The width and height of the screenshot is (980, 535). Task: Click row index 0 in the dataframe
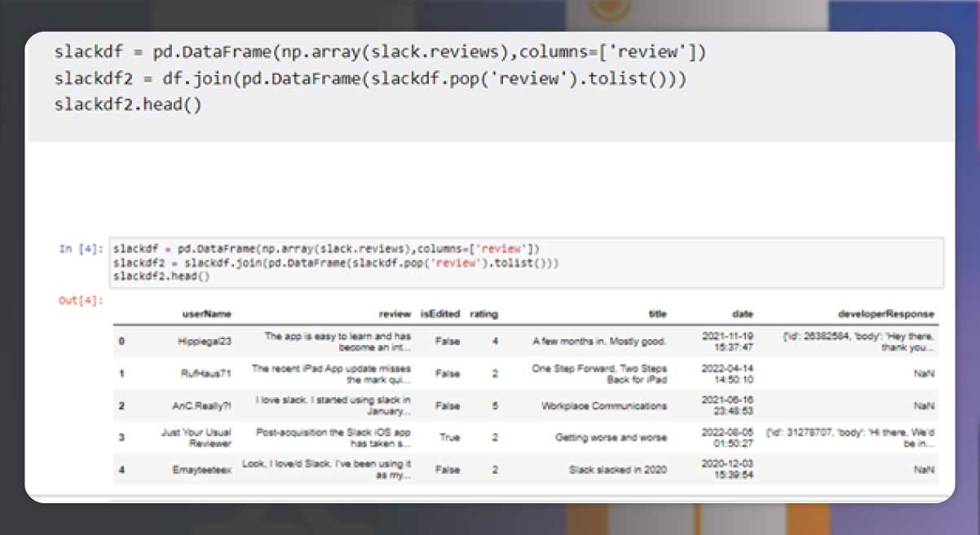121,342
